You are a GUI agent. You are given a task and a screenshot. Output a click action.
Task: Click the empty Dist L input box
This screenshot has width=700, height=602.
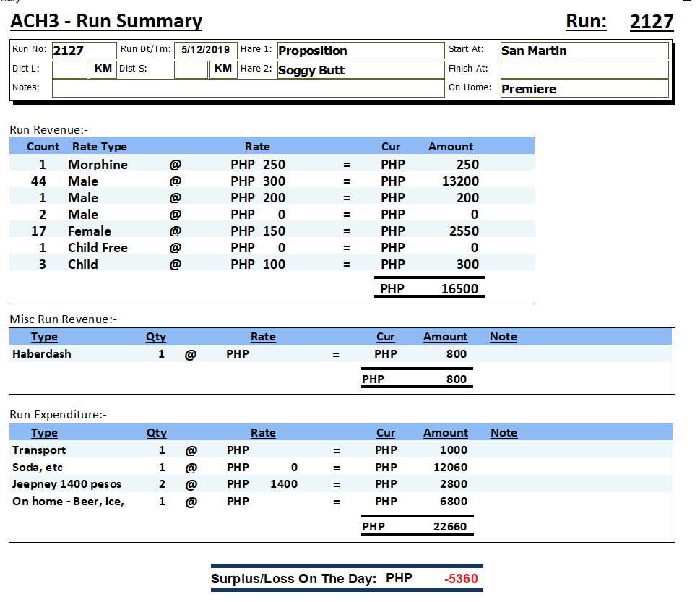[x=69, y=69]
